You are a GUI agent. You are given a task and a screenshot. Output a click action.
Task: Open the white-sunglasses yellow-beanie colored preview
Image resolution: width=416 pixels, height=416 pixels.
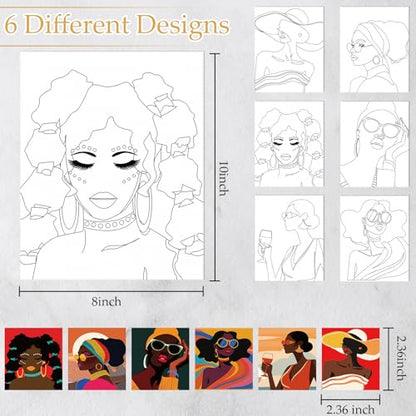tap(160, 359)
